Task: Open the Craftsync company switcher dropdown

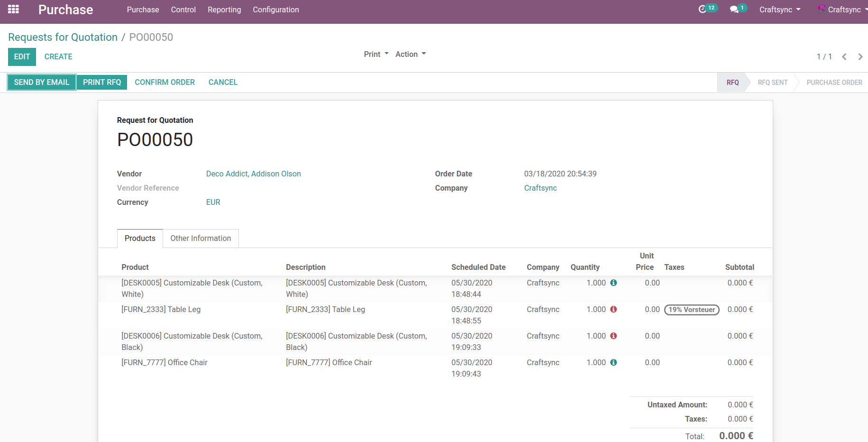Action: 779,9
